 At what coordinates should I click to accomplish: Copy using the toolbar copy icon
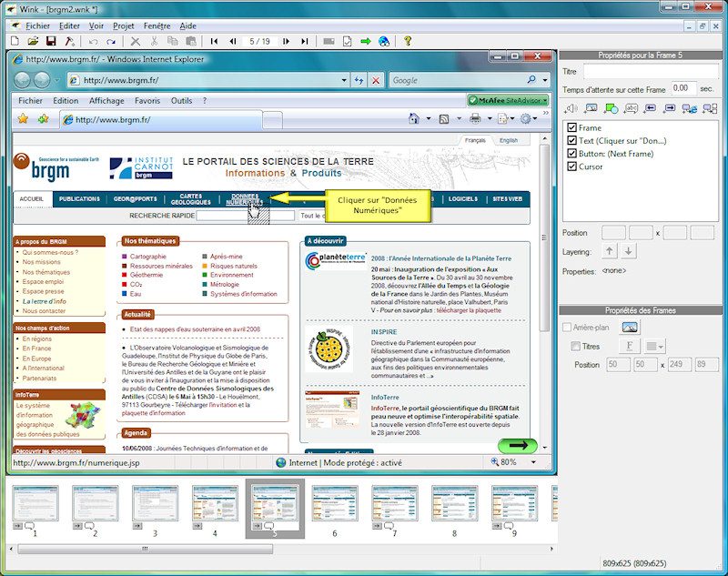click(172, 41)
